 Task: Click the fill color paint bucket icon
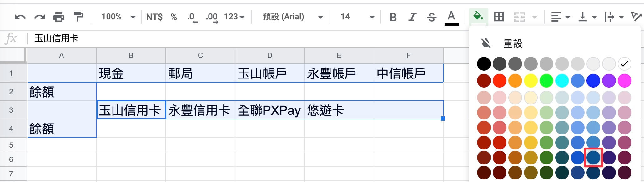(x=478, y=16)
